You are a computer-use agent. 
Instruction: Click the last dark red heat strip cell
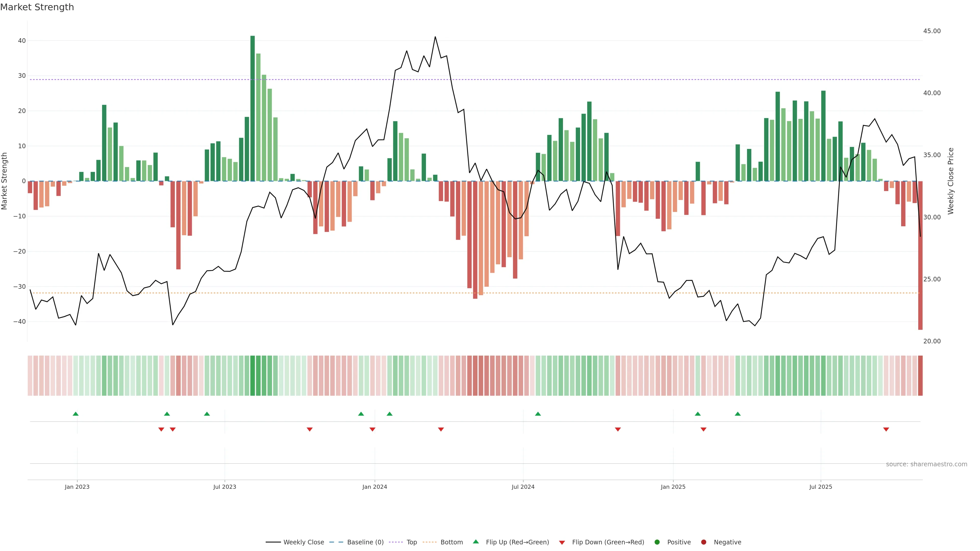click(x=920, y=375)
